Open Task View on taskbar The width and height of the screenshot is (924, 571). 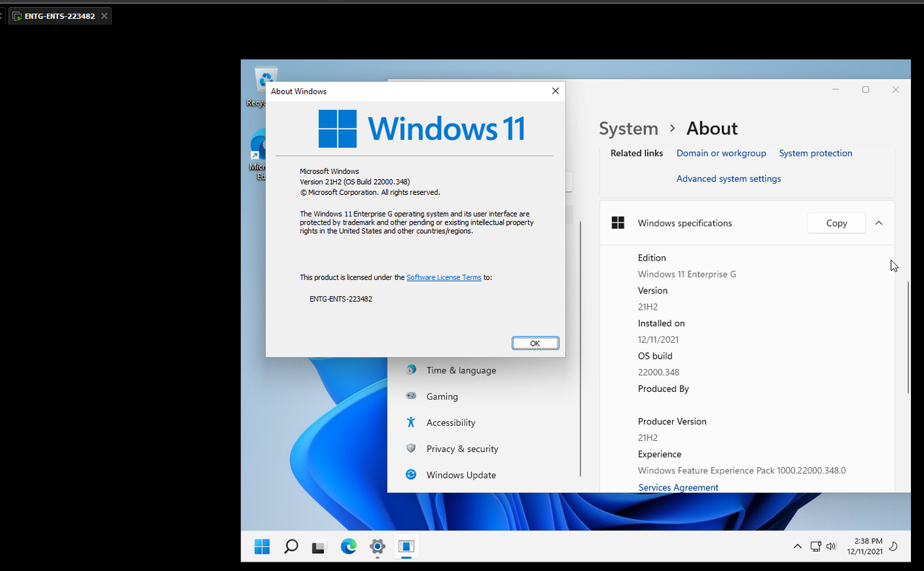[319, 547]
